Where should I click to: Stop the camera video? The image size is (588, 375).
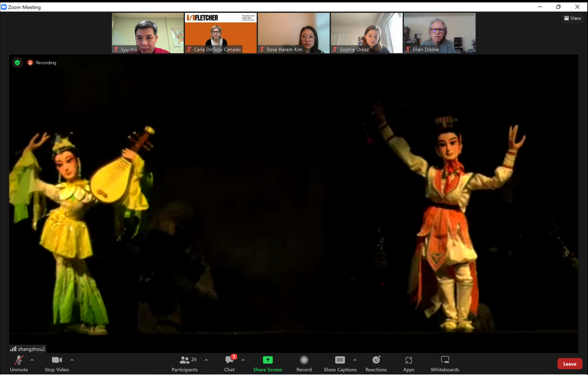56,363
